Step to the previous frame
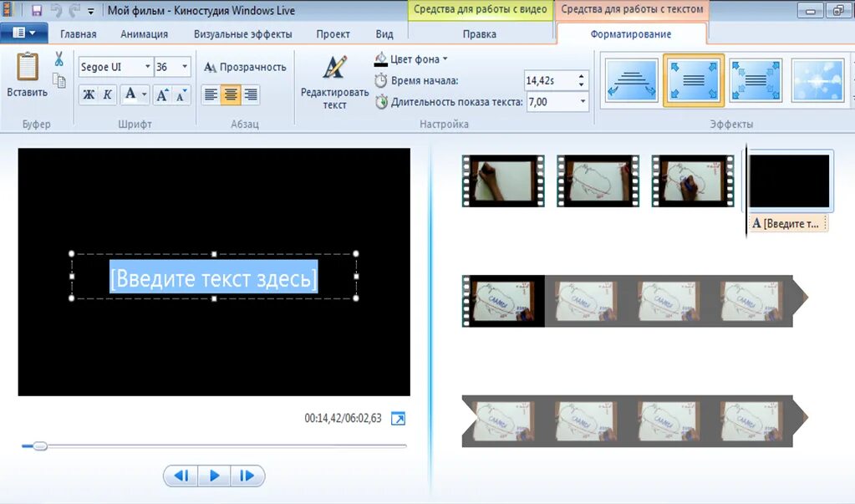Screen dimensions: 855x504 click(181, 476)
